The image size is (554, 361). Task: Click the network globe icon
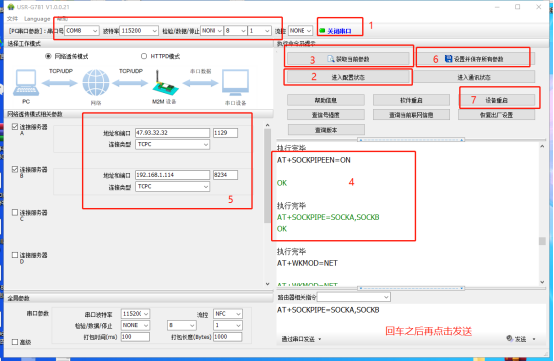tap(96, 83)
